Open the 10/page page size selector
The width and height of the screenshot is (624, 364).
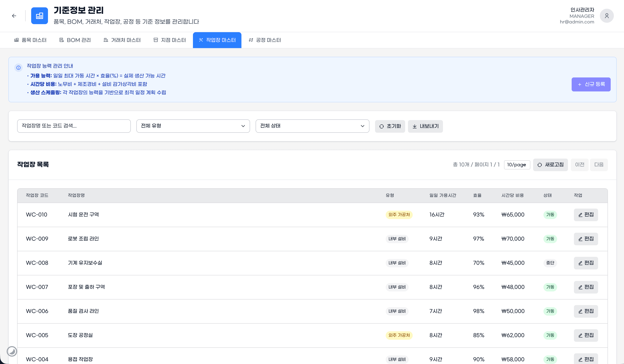click(517, 165)
